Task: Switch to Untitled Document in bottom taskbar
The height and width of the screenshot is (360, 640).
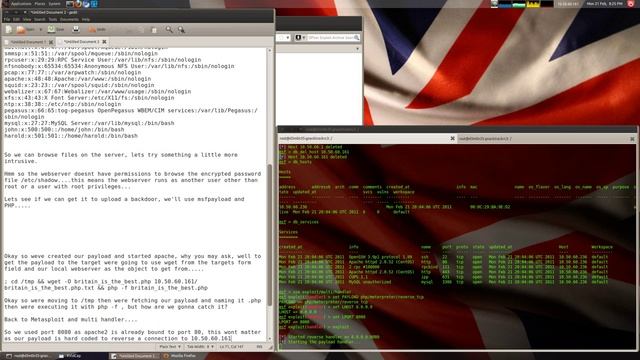Action: pos(134,356)
